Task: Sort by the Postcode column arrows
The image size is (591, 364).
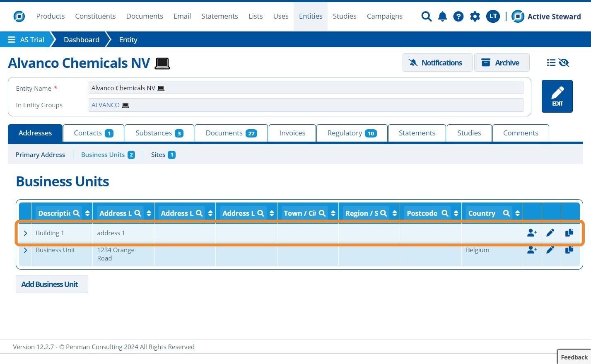Action: point(456,213)
